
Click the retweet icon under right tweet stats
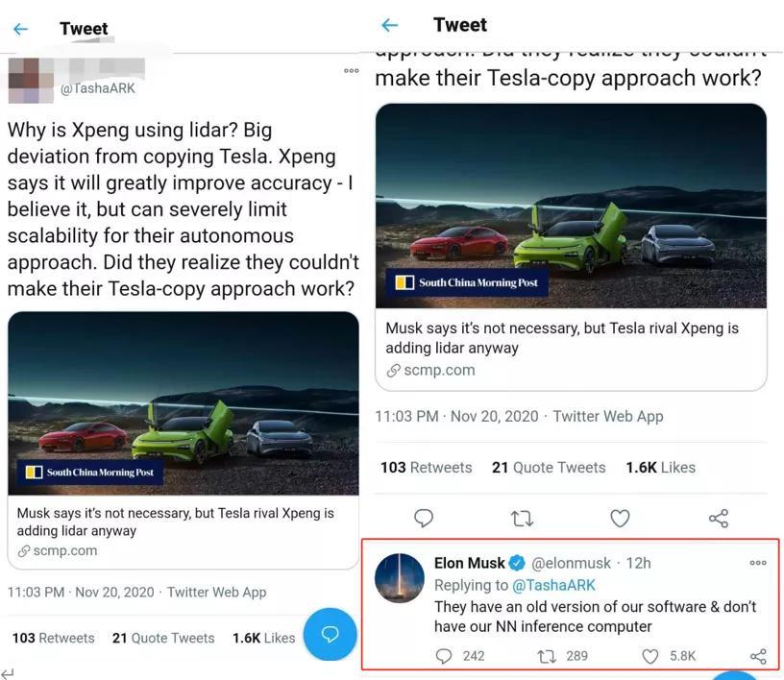pos(522,519)
